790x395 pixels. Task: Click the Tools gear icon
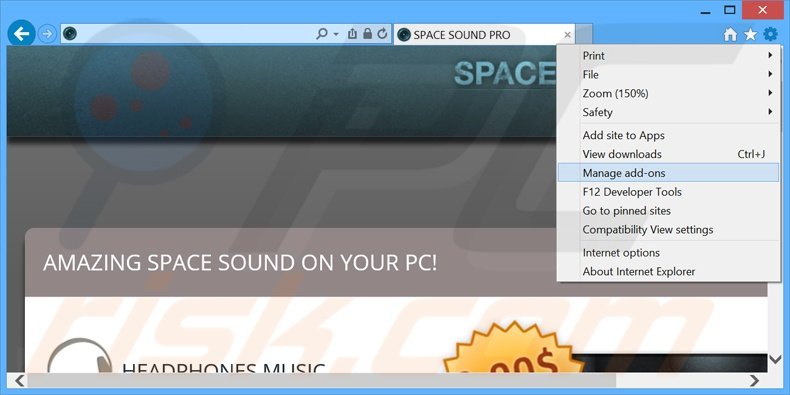[x=770, y=34]
